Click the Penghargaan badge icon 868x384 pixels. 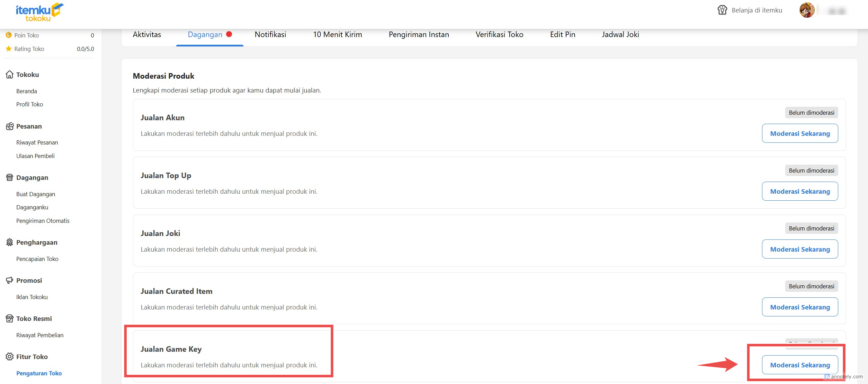[x=10, y=242]
